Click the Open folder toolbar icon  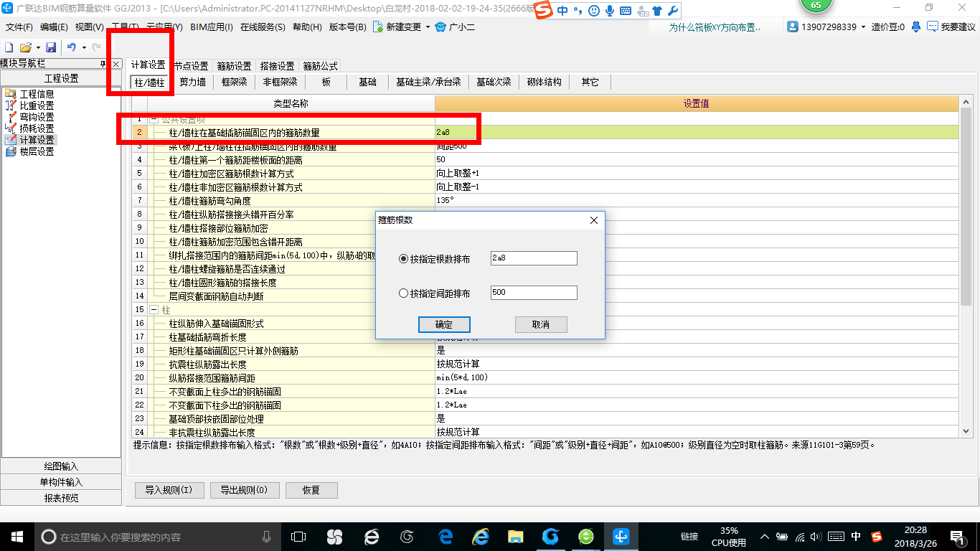point(25,47)
